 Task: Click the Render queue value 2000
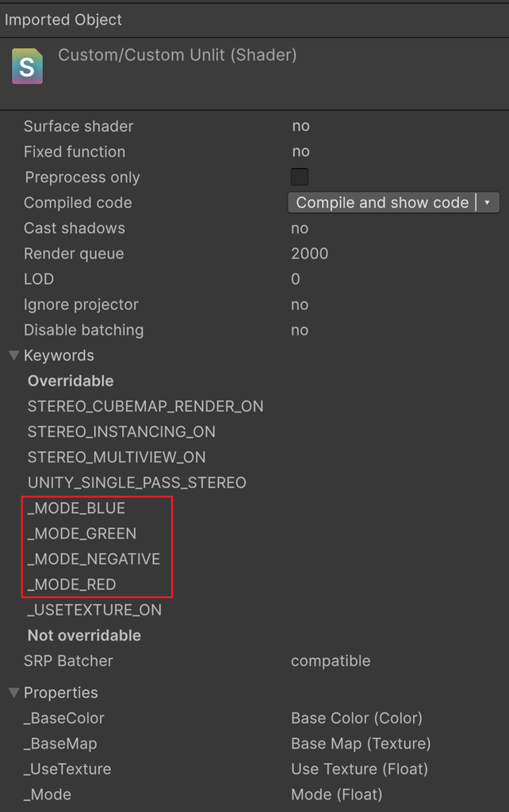click(x=308, y=253)
